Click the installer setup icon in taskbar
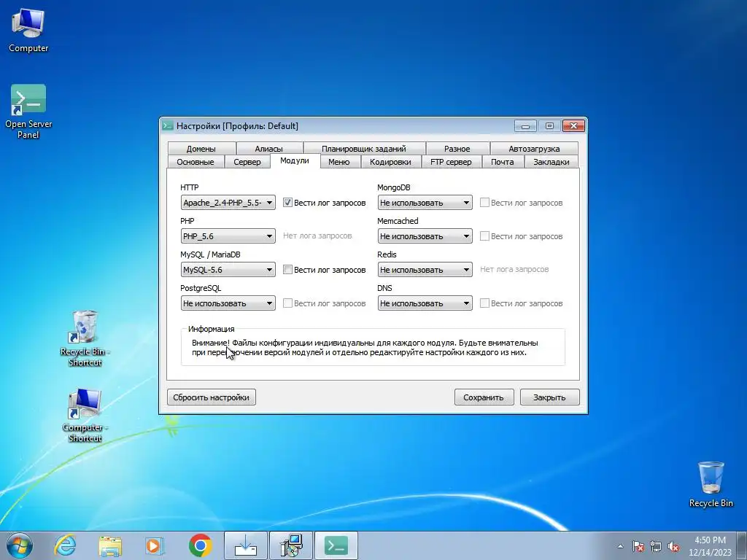The width and height of the screenshot is (747, 560). point(290,545)
